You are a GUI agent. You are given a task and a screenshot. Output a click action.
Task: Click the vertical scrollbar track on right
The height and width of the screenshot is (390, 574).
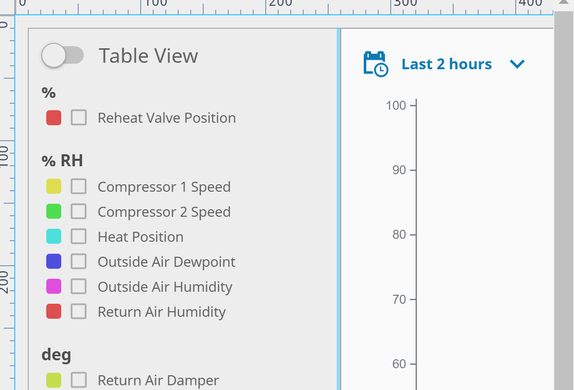coord(564,201)
